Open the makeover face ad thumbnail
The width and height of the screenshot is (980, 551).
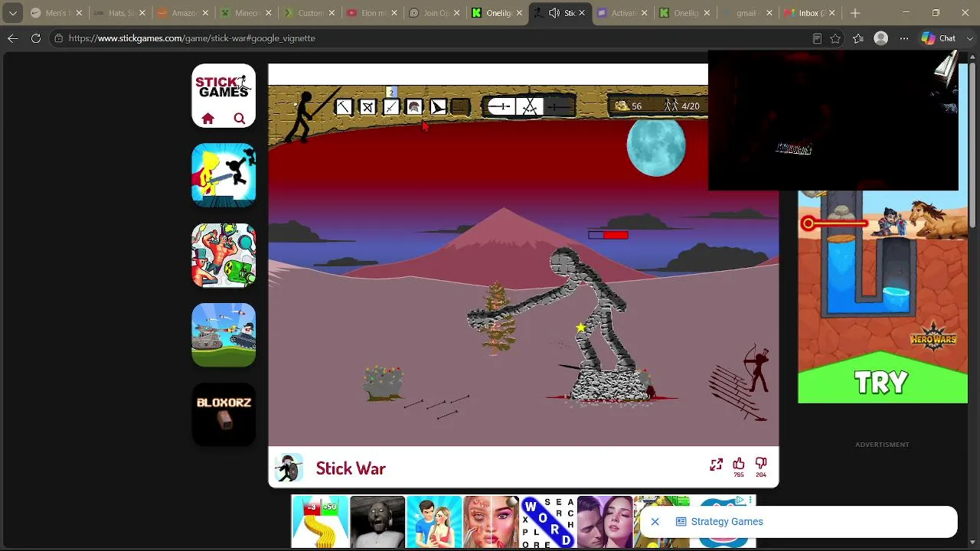[x=491, y=522]
